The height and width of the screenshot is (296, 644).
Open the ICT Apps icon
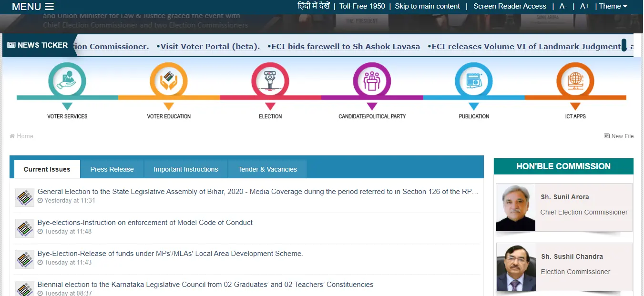point(575,82)
